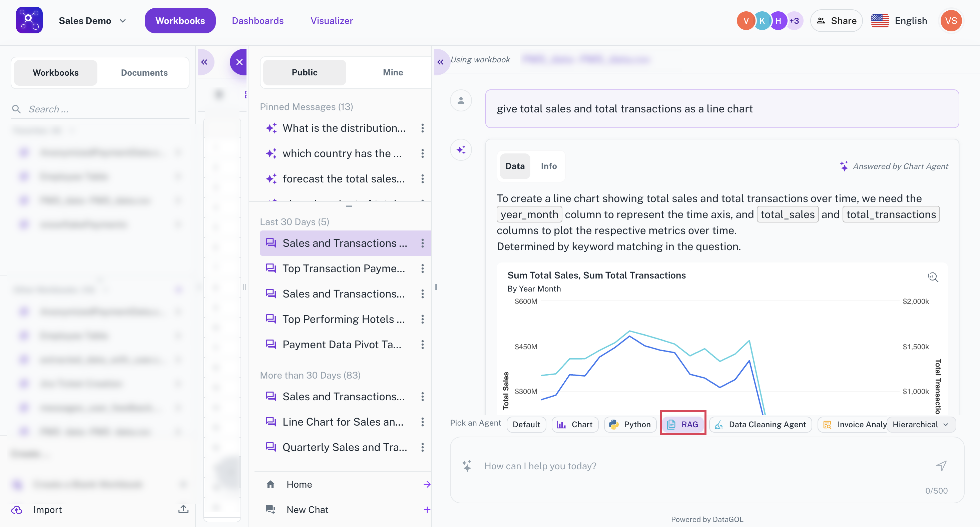
Task: Click the DataGOL app logo
Action: click(29, 21)
